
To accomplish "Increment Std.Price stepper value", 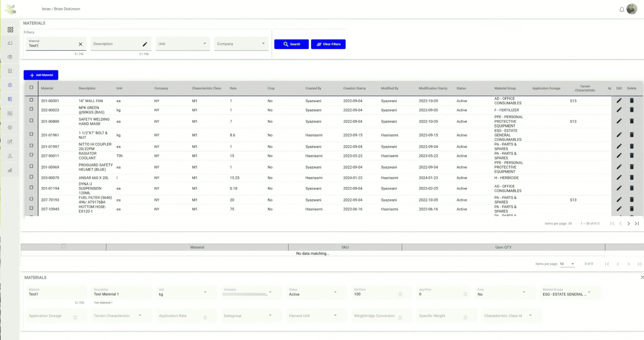I will pos(400,293).
